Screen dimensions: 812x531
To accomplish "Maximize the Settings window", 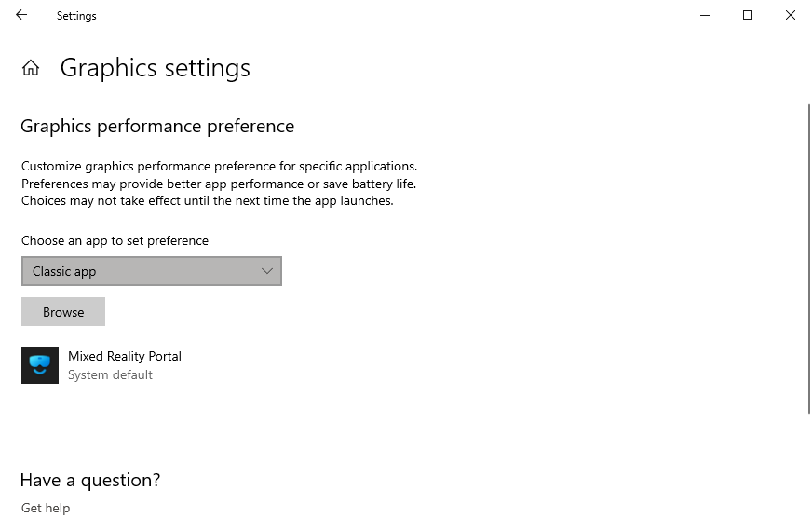I will pos(747,15).
